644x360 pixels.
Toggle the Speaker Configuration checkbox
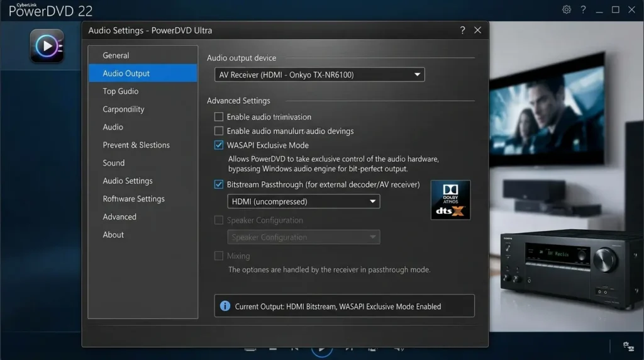pyautogui.click(x=219, y=220)
